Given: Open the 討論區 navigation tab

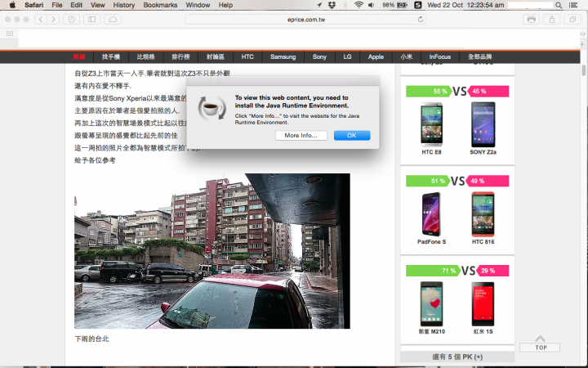Looking at the screenshot, I should tap(216, 57).
